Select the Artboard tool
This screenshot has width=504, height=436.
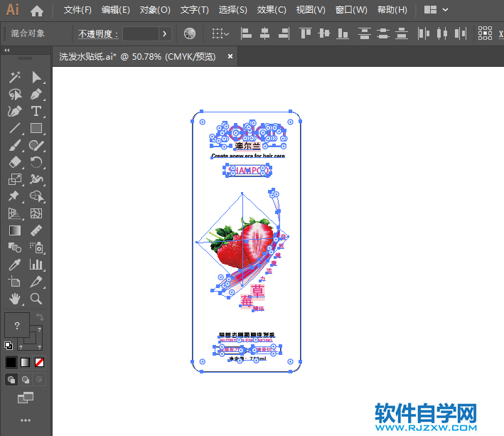[x=15, y=282]
